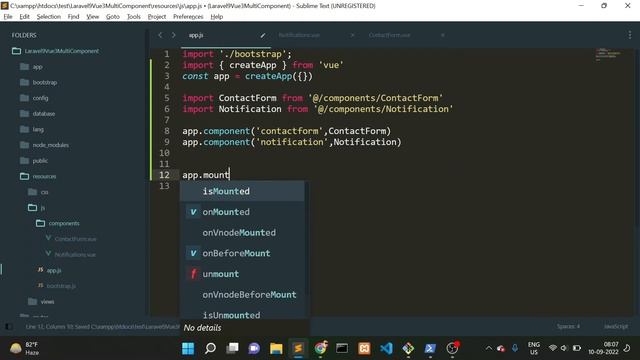Go to the previous tab with the back arrow

pyautogui.click(x=160, y=35)
